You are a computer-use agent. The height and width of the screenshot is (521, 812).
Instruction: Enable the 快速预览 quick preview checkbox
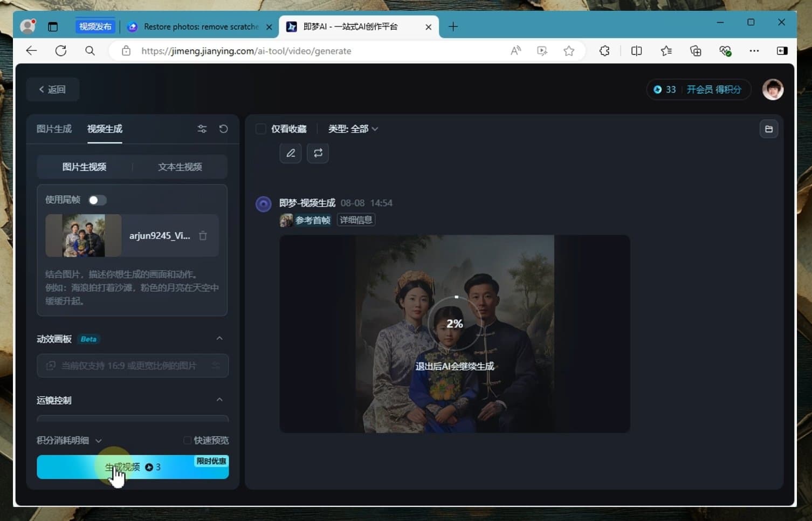point(187,440)
